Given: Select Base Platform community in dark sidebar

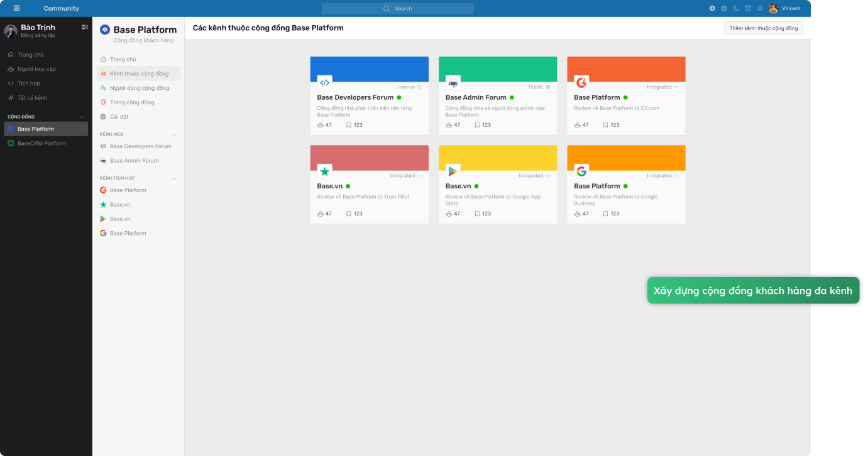Looking at the screenshot, I should [46, 129].
